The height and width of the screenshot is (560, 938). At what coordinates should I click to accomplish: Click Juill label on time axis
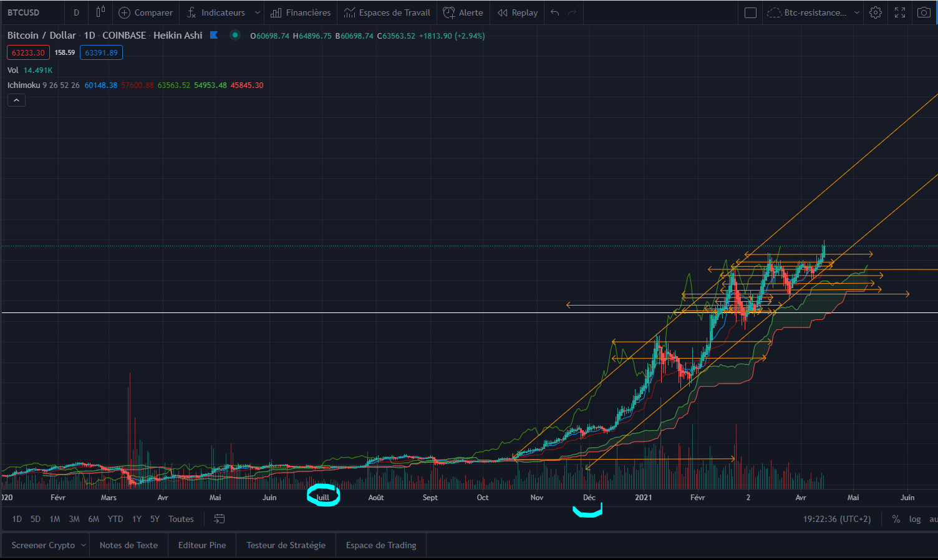(322, 497)
